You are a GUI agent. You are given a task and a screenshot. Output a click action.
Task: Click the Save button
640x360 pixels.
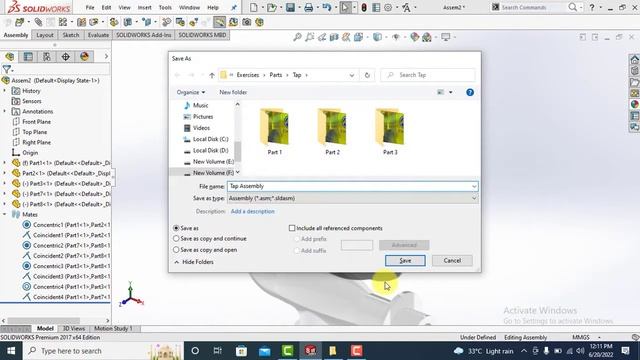point(405,260)
